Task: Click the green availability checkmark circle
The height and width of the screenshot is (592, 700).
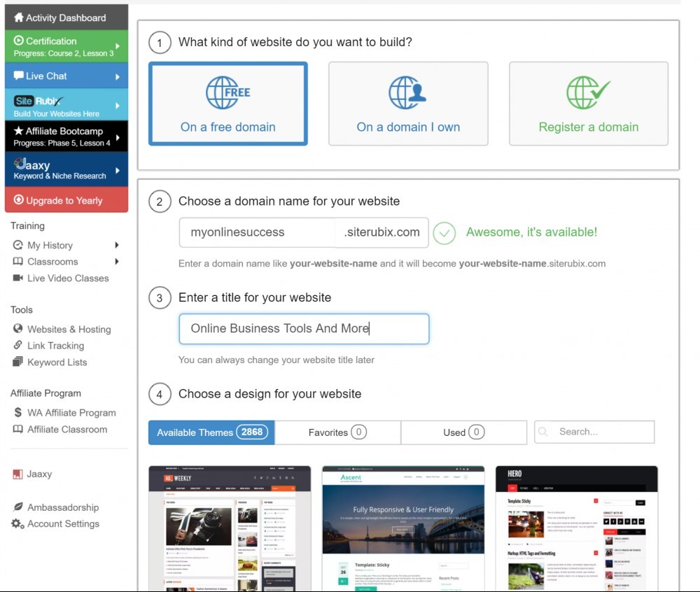Action: coord(444,233)
